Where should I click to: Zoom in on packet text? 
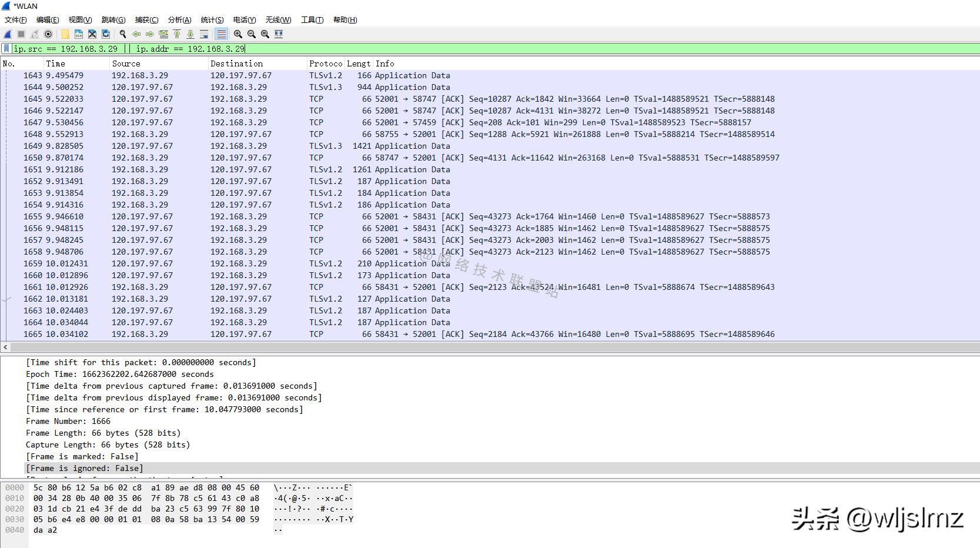(x=238, y=34)
